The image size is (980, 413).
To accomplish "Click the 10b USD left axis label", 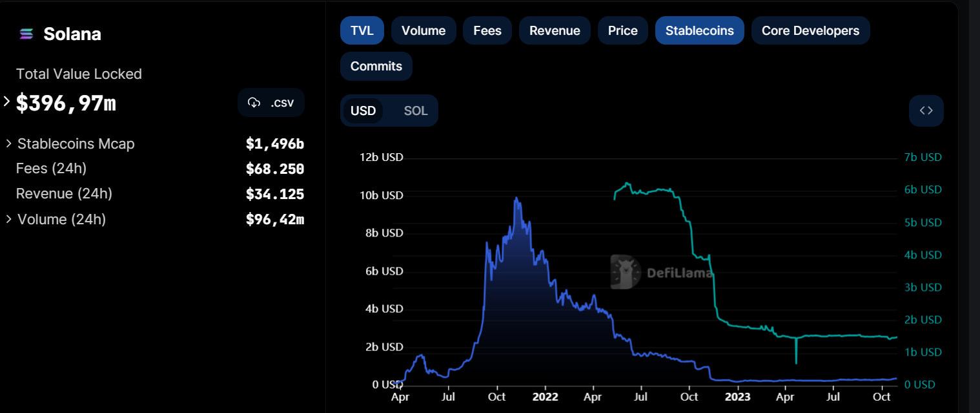I will (x=382, y=195).
